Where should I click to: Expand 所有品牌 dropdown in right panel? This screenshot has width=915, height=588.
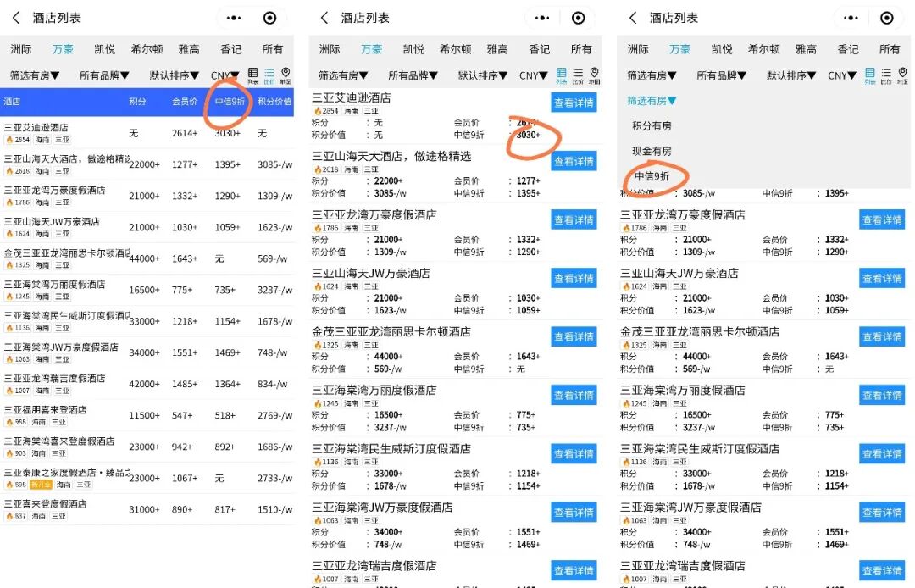pos(722,75)
